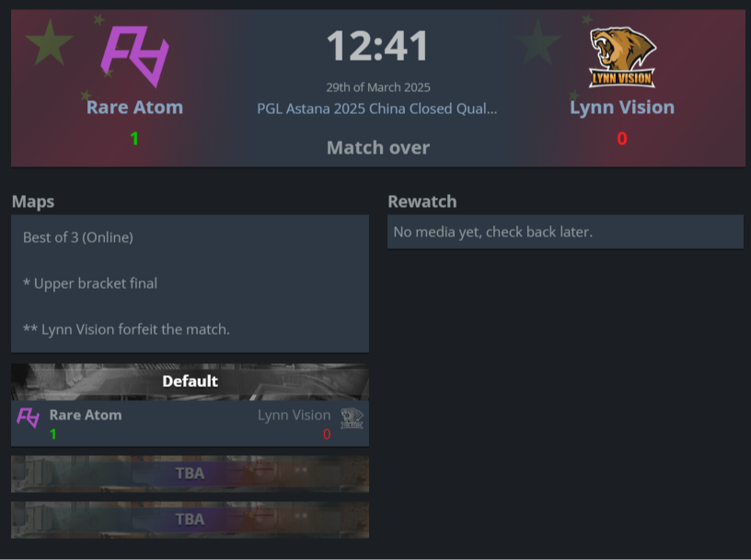
Task: Open PGL Astana 2025 China Closed Qualifier event
Action: pos(377,109)
